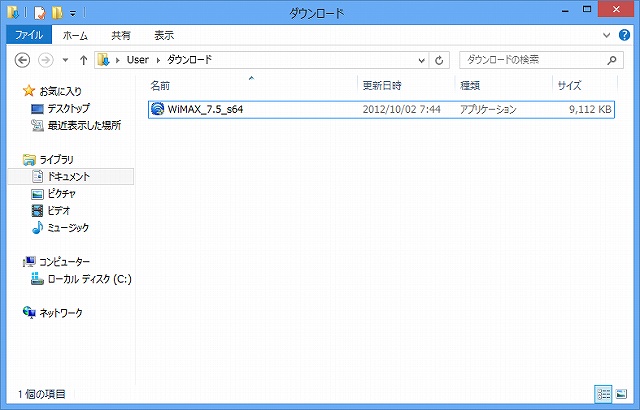Click the コンピューター monitor icon
Screen dimensions: 640x410
point(29,262)
